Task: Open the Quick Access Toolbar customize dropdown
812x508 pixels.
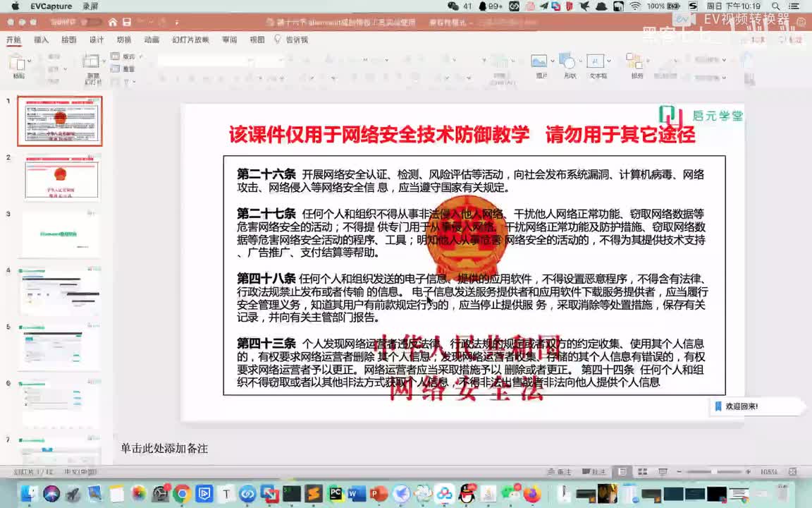Action: click(x=177, y=23)
